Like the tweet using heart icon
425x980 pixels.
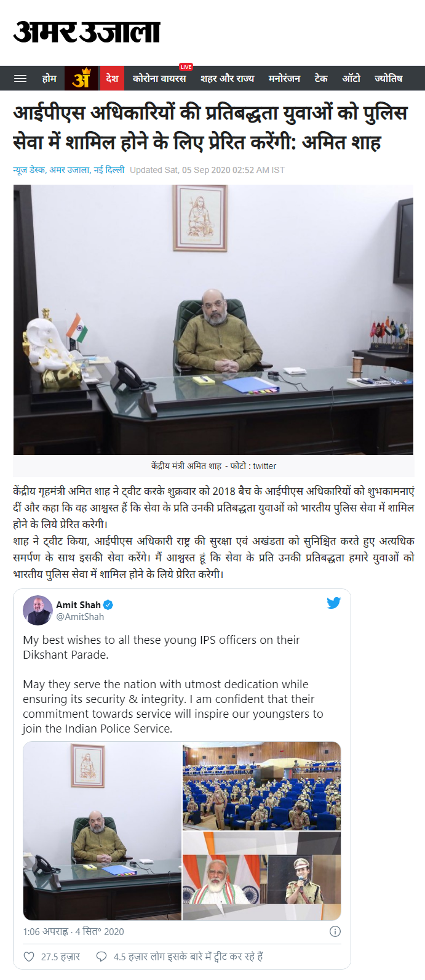click(29, 957)
